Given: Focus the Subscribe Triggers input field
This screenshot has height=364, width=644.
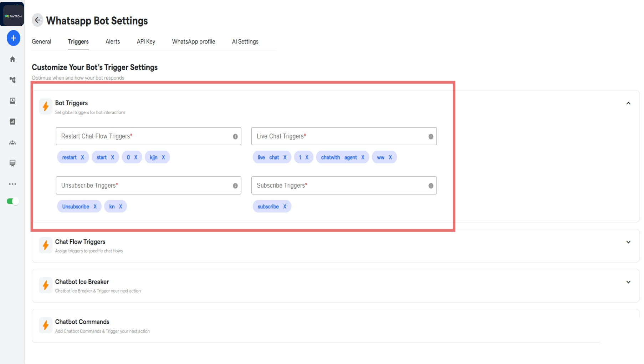Looking at the screenshot, I should tap(344, 186).
